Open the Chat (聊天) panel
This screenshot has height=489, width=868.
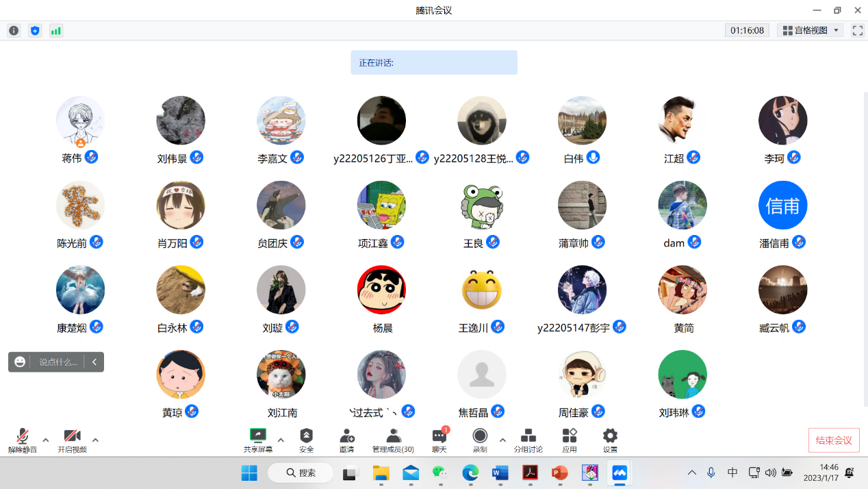pos(439,440)
